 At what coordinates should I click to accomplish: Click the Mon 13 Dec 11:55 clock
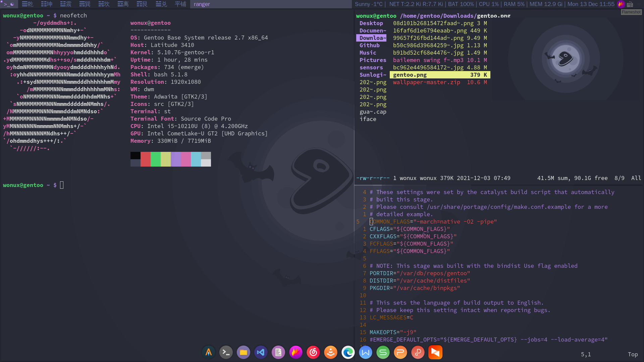pyautogui.click(x=591, y=4)
